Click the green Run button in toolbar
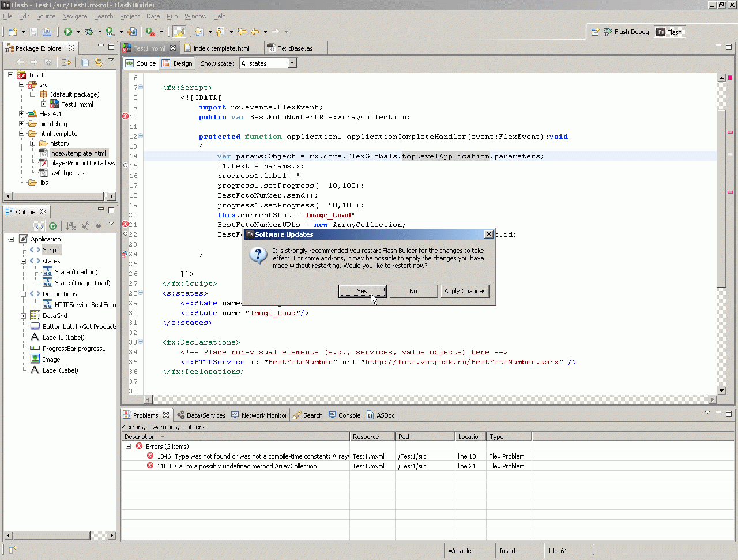The image size is (738, 560). point(68,32)
